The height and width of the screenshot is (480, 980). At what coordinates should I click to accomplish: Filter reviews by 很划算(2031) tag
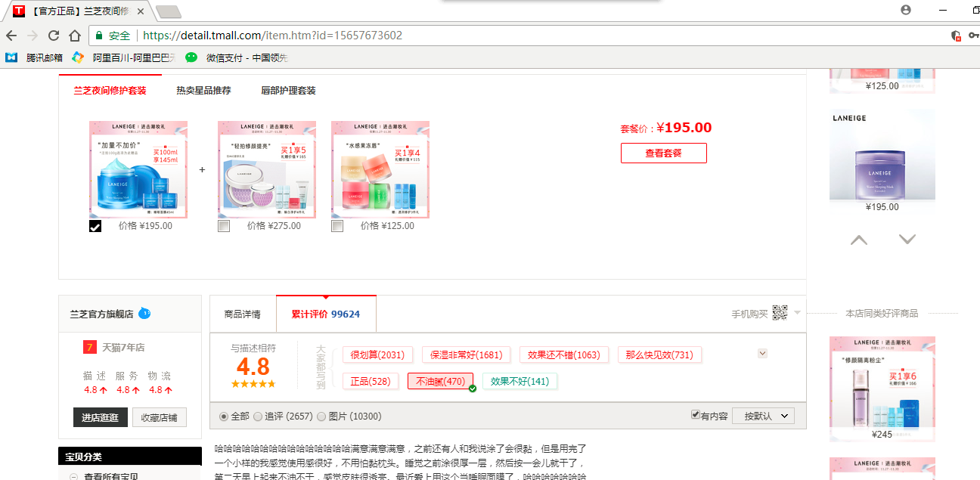pos(378,355)
